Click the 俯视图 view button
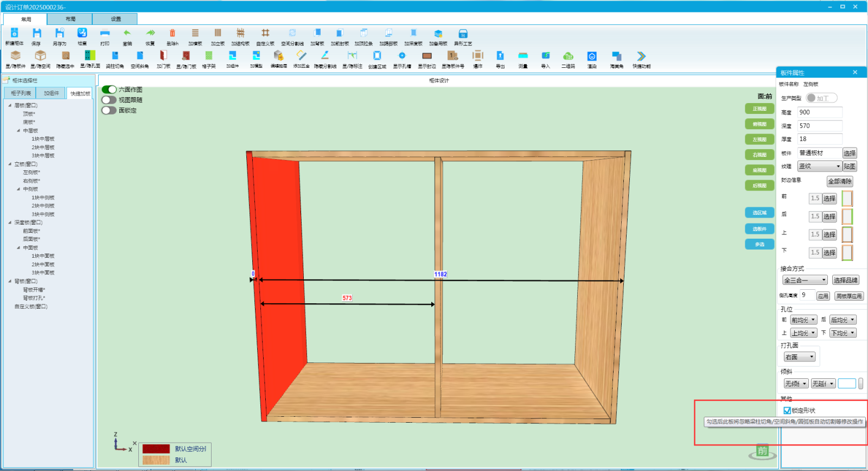Image resolution: width=868 pixels, height=471 pixels. [x=759, y=124]
